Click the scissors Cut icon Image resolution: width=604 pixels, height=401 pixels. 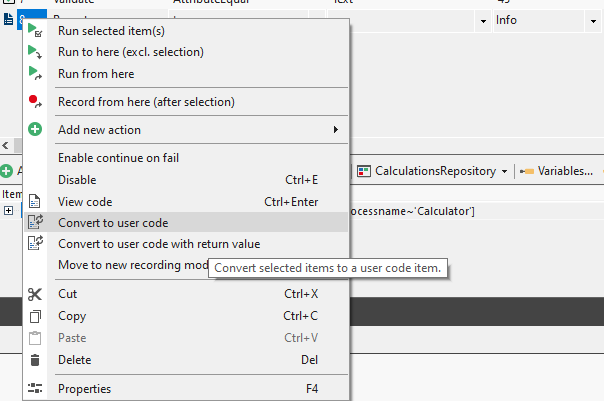point(35,294)
